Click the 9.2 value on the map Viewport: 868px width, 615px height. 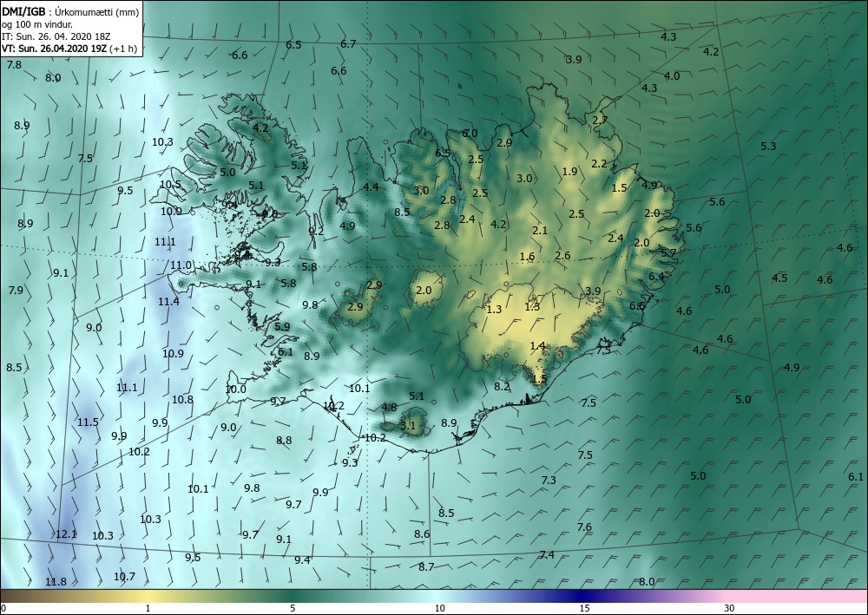click(316, 232)
